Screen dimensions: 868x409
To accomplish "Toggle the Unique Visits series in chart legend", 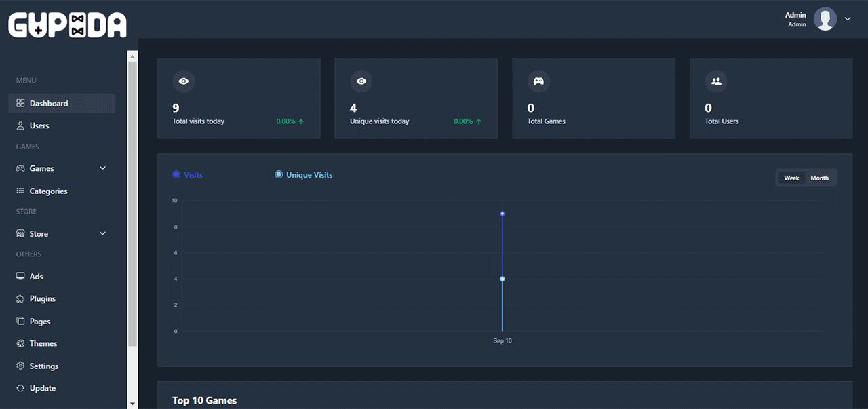I will [x=304, y=174].
